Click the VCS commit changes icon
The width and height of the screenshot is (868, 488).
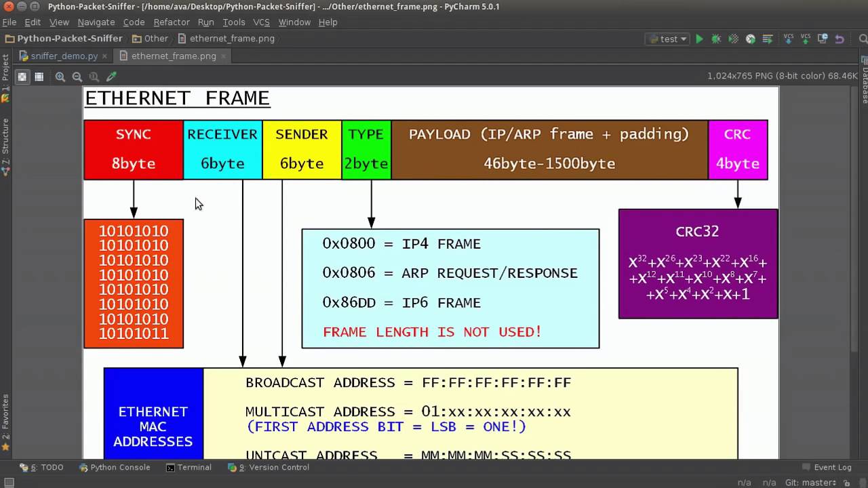806,39
